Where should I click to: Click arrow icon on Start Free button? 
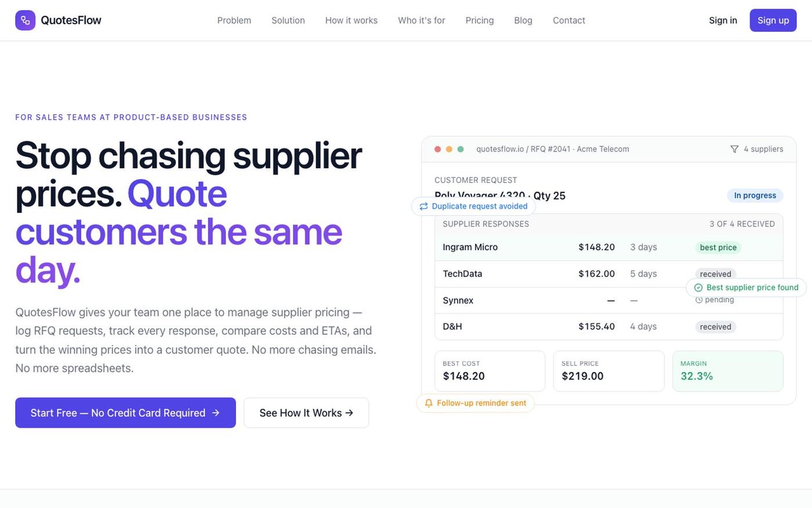[216, 413]
